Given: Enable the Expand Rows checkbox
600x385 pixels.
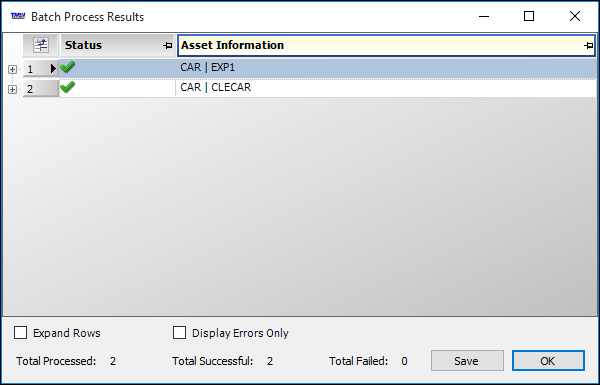Looking at the screenshot, I should tap(20, 333).
